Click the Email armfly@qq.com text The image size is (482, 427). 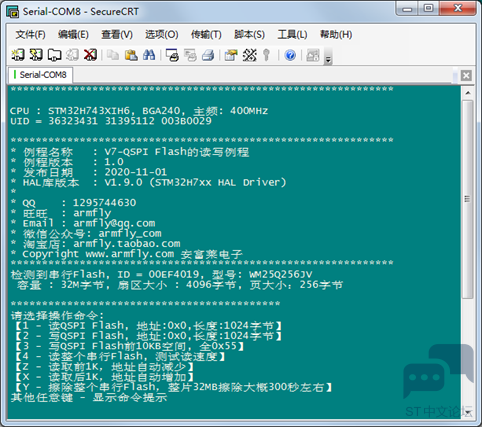tap(114, 223)
